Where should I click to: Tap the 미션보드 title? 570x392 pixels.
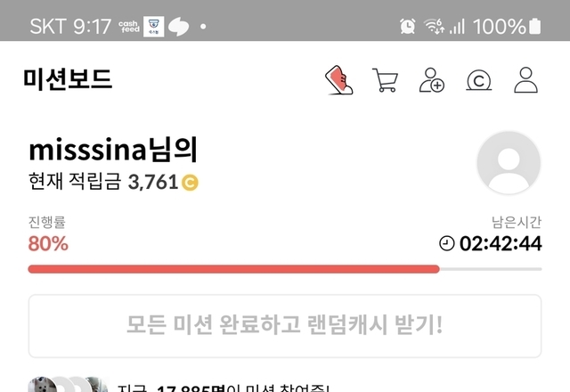coord(68,79)
